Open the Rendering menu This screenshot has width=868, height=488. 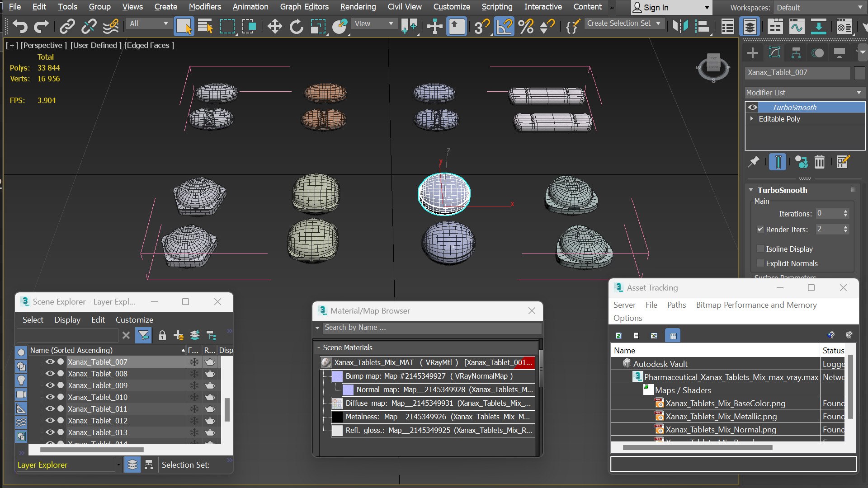358,7
